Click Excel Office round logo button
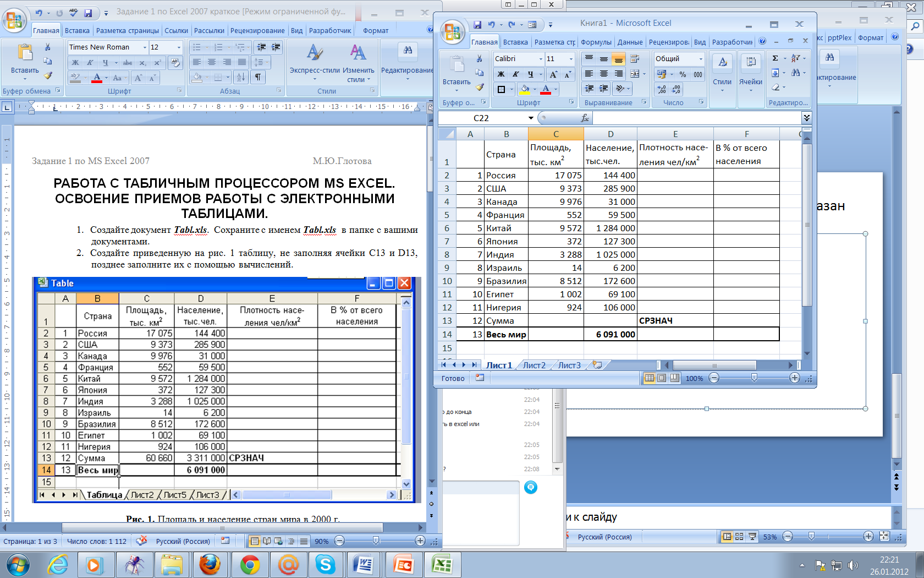924x578 pixels. coord(452,32)
